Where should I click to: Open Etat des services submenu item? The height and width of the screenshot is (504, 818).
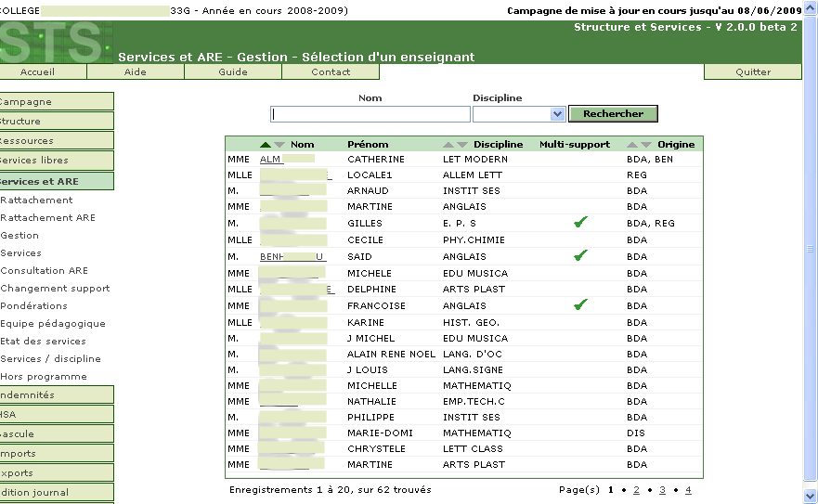44,342
